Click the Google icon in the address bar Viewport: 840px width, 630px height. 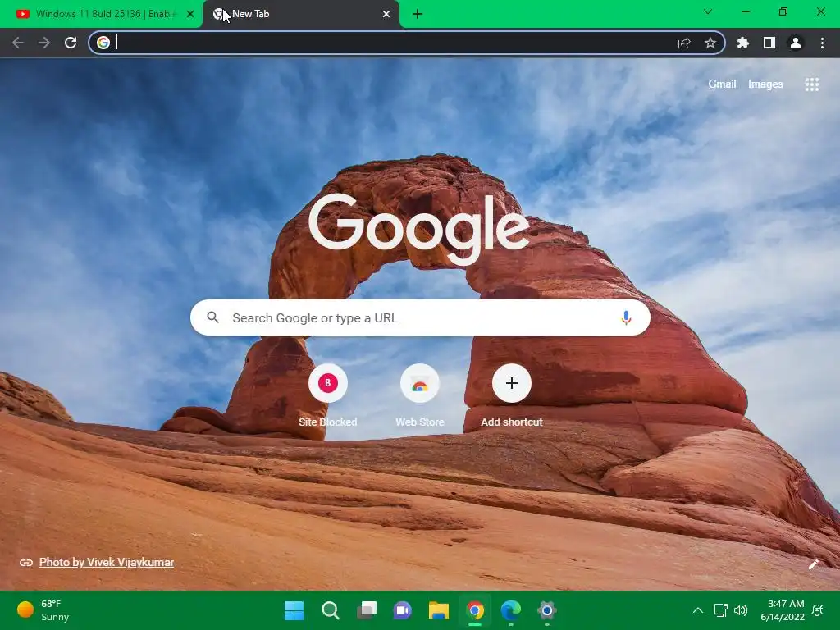[x=103, y=43]
